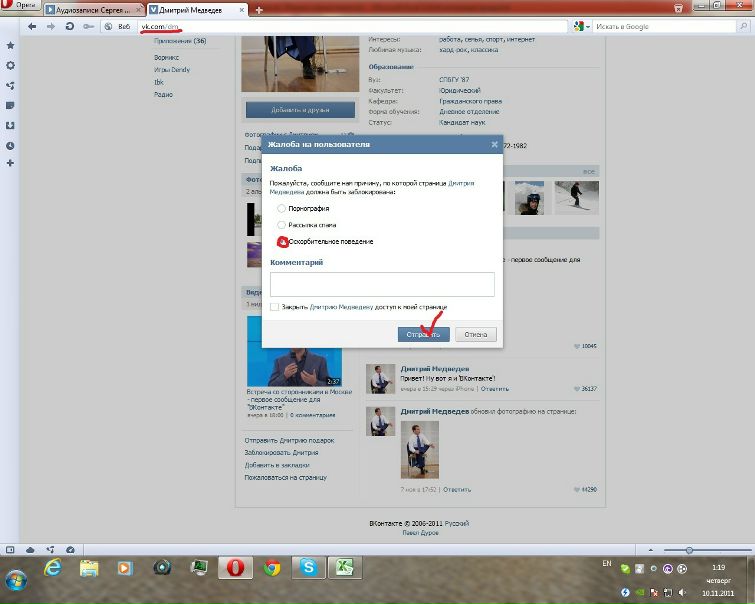This screenshot has width=755, height=604.
Task: Open the Отправить Дмитрию подарок link
Action: [289, 440]
